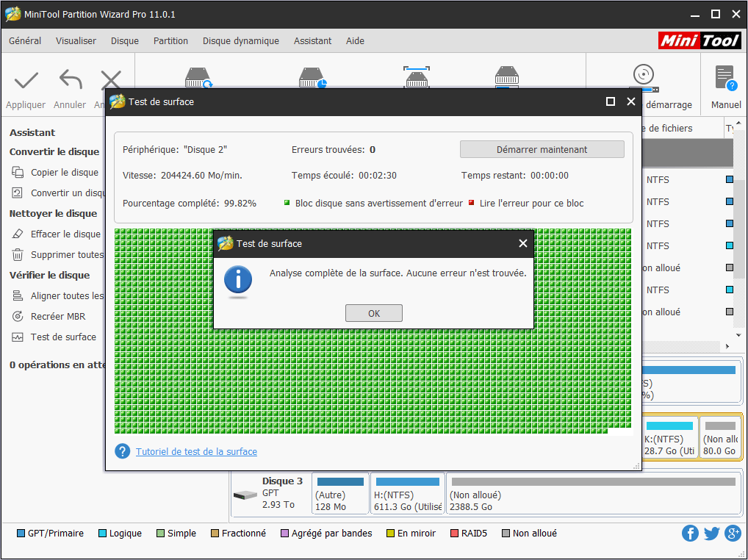
Task: Click the MiniTool logo
Action: [x=700, y=40]
